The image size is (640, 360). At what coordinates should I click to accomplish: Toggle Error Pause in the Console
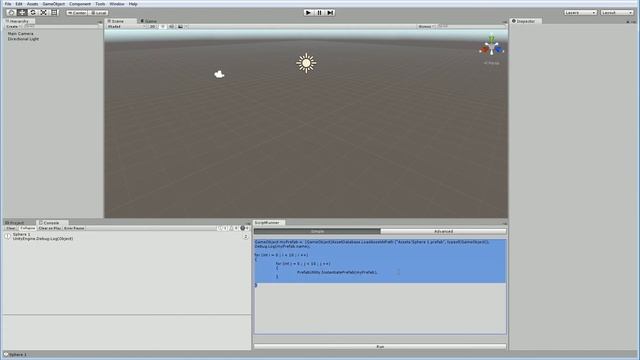74,228
